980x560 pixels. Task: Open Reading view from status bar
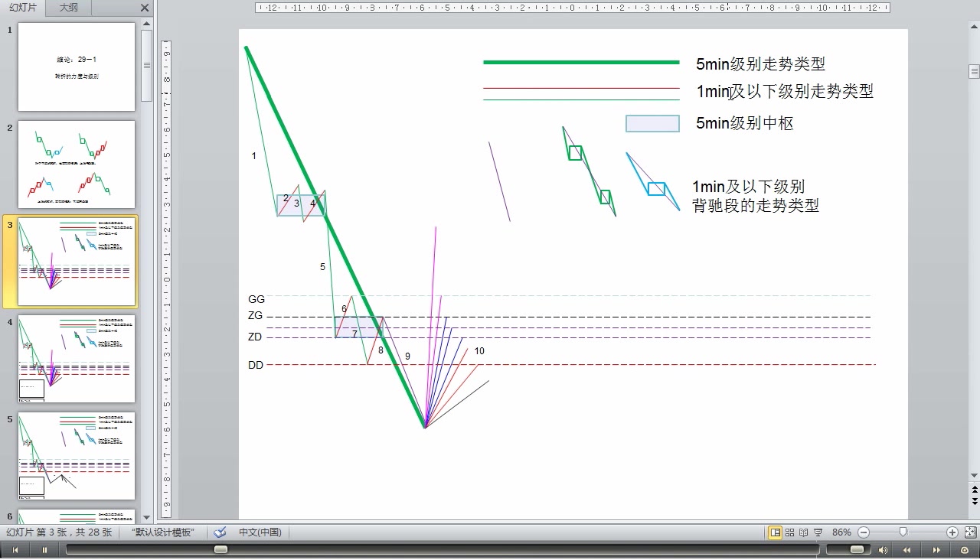(x=803, y=532)
